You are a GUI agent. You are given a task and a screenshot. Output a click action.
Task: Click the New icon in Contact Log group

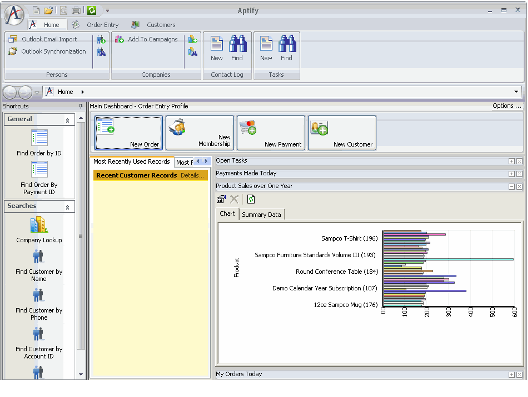coord(217,48)
